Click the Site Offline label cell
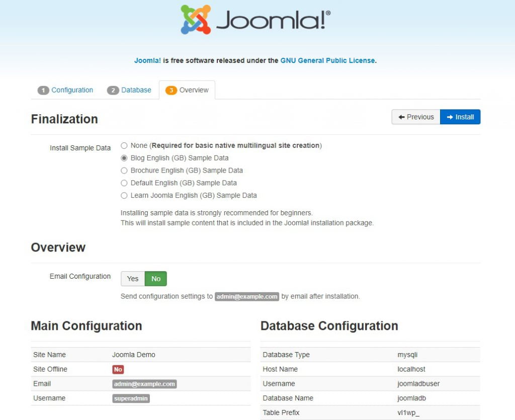The image size is (515, 420). [x=50, y=369]
